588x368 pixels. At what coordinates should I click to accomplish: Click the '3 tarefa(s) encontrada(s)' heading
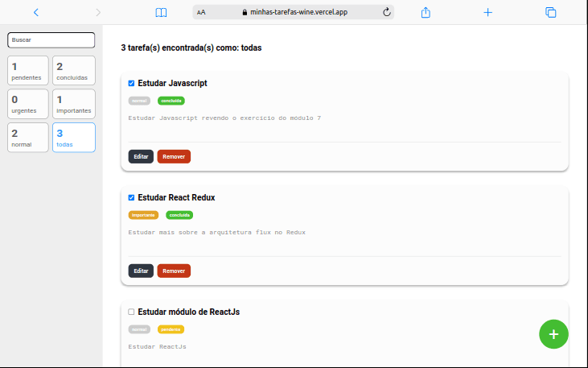(x=191, y=48)
